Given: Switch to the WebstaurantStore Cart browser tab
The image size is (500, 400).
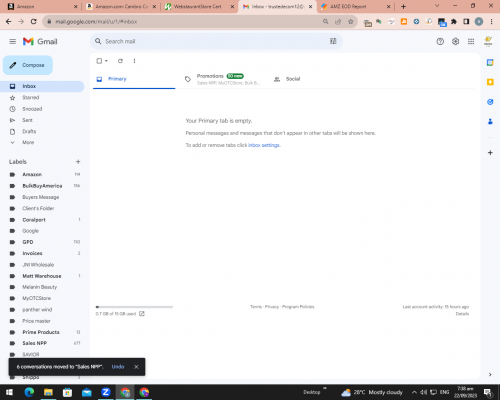Looking at the screenshot, I should 199,7.
